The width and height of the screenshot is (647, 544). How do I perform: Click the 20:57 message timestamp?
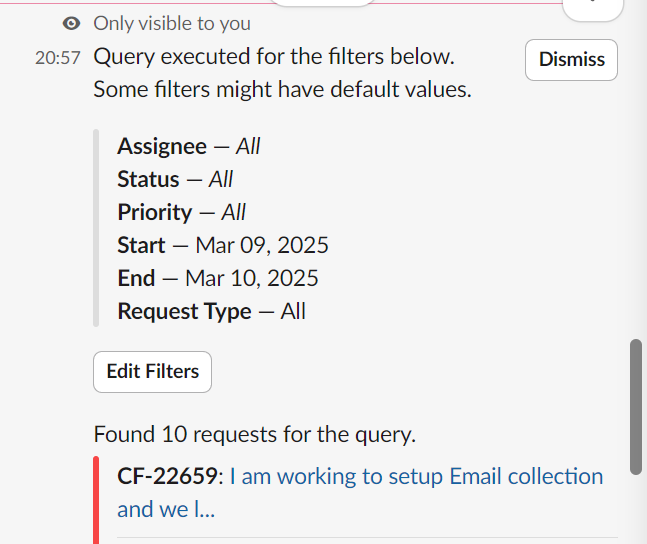click(57, 58)
